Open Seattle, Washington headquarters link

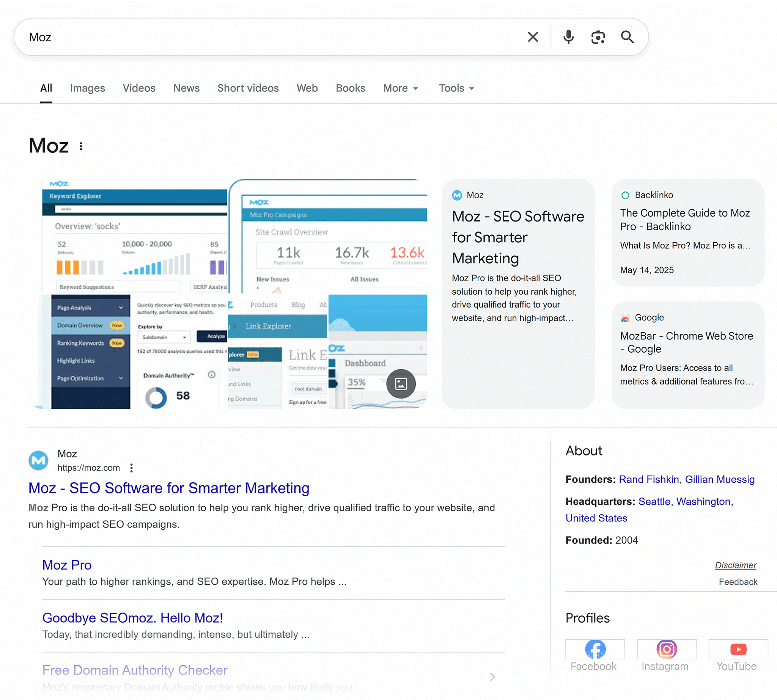(x=649, y=510)
